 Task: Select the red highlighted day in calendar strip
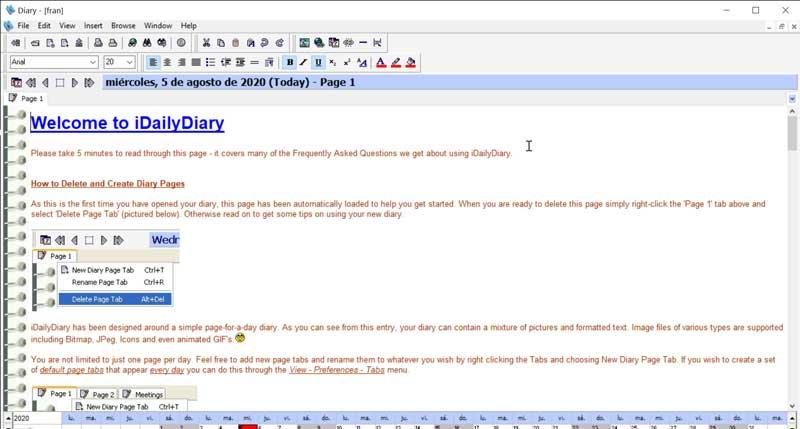pos(248,426)
